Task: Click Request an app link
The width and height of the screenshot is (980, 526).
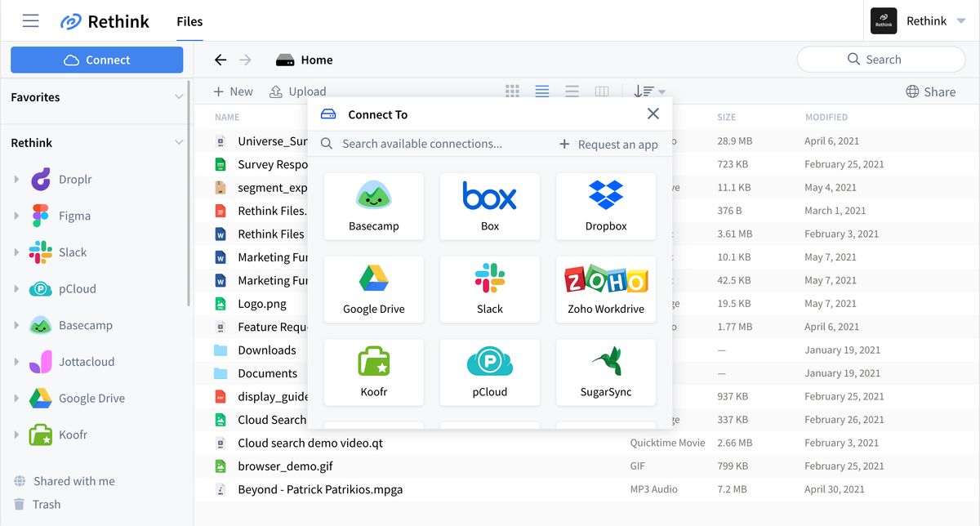Action: pos(609,144)
